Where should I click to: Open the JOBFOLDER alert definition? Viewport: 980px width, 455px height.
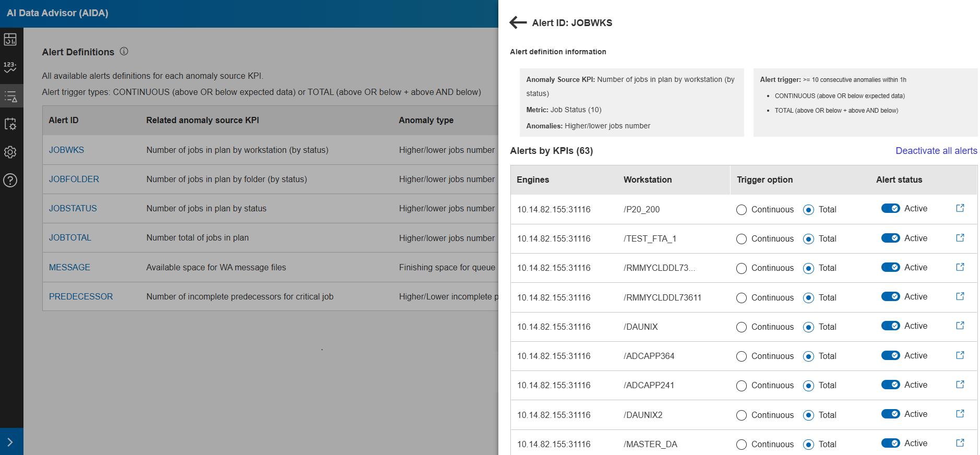74,179
